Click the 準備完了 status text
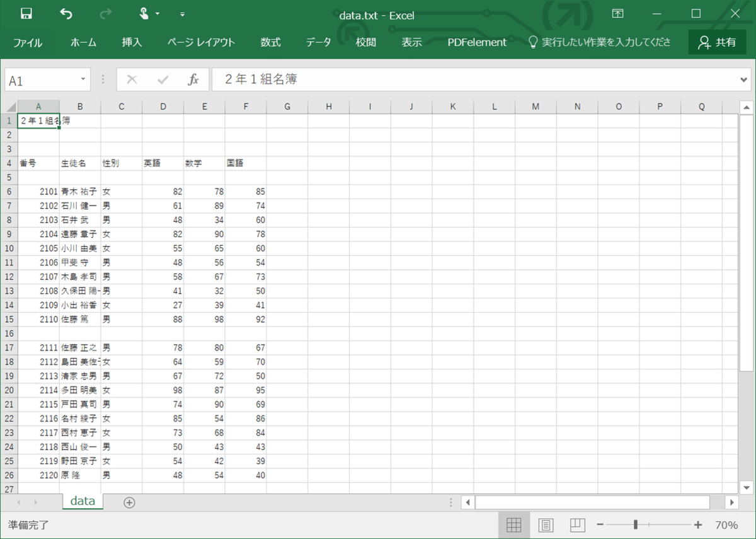Screen dimensions: 756x539 click(x=28, y=525)
